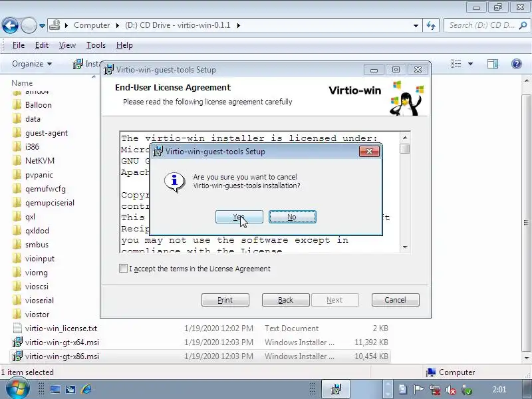
Task: Open the recent locations dropdown arrow
Action: (42, 26)
